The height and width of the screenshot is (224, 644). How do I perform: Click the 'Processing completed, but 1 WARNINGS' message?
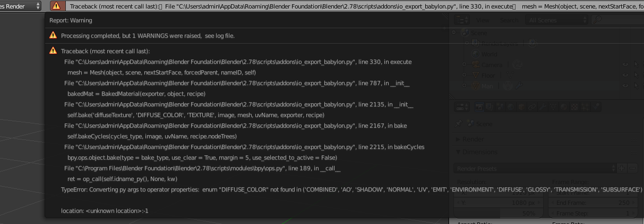pos(148,36)
